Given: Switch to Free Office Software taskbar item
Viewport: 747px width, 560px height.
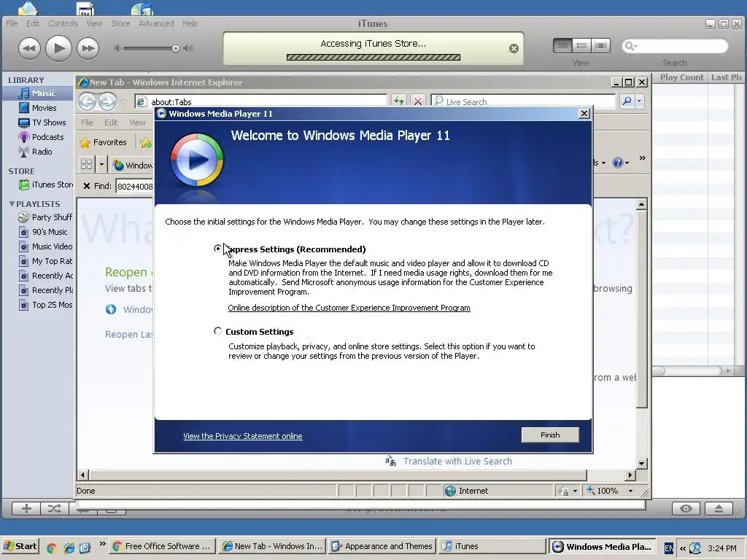Looking at the screenshot, I should (x=163, y=546).
